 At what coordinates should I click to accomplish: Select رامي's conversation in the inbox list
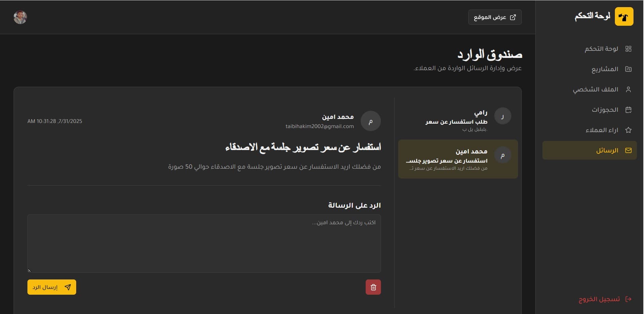[x=458, y=120]
